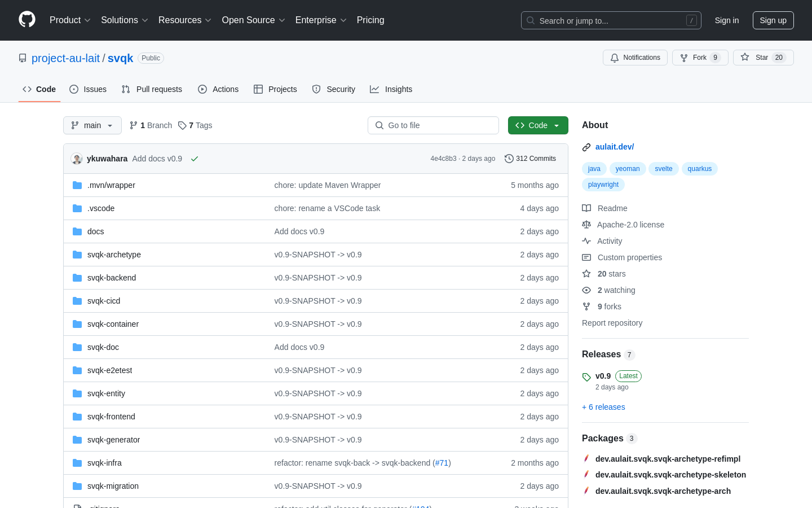Expand the Enterprise menu

pos(321,20)
